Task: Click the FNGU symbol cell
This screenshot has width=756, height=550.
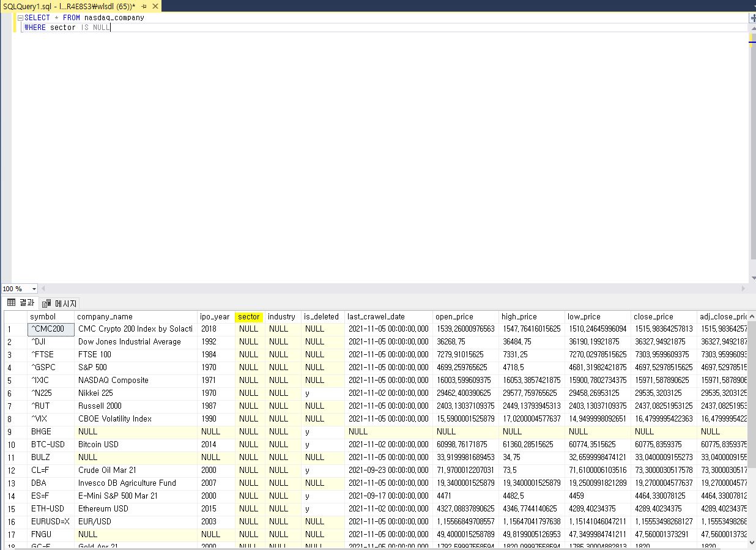Action: (51, 535)
